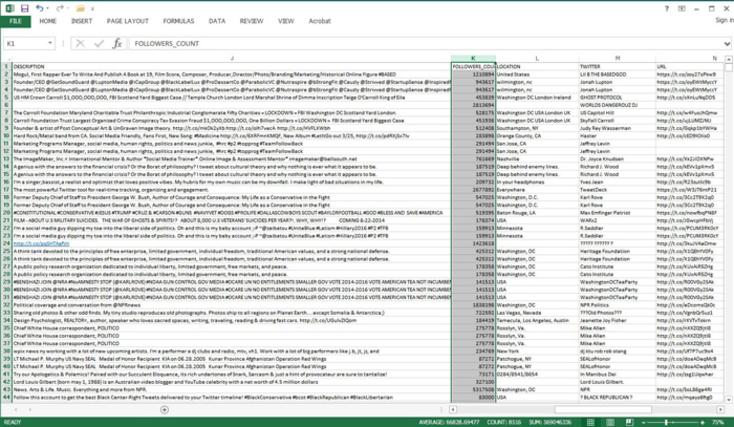
Task: Click 'Las Vegas, Nevada' location cell
Action: pos(537,313)
